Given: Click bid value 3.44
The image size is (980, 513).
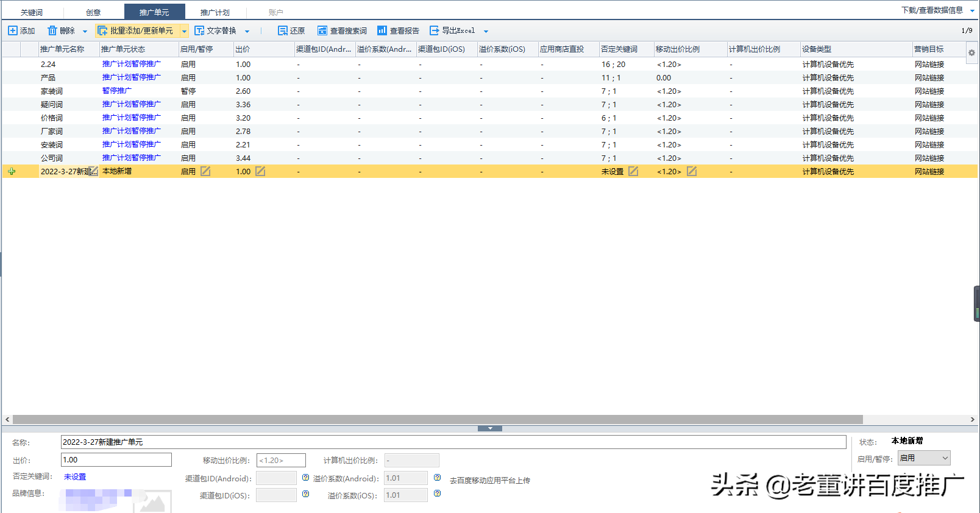Looking at the screenshot, I should coord(243,158).
